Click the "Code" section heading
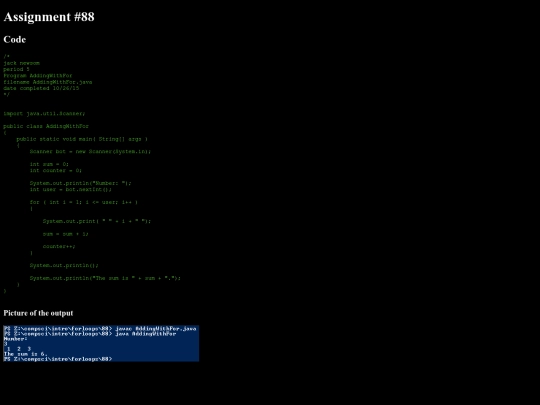Screen dimensions: 540x405 coord(14,40)
